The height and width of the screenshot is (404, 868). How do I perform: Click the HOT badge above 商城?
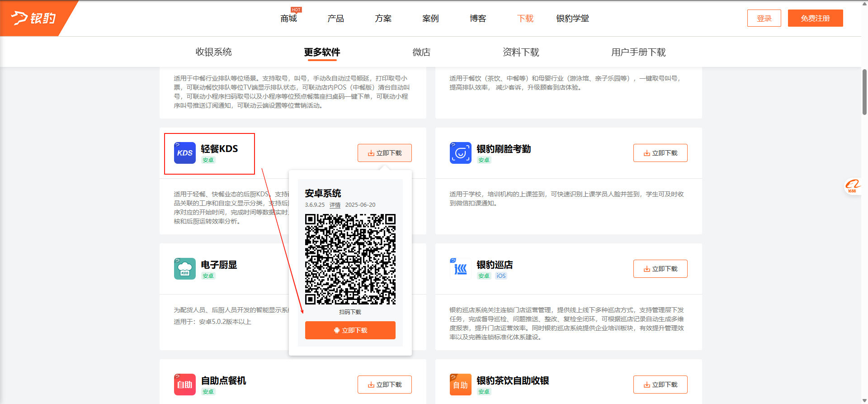pos(296,10)
